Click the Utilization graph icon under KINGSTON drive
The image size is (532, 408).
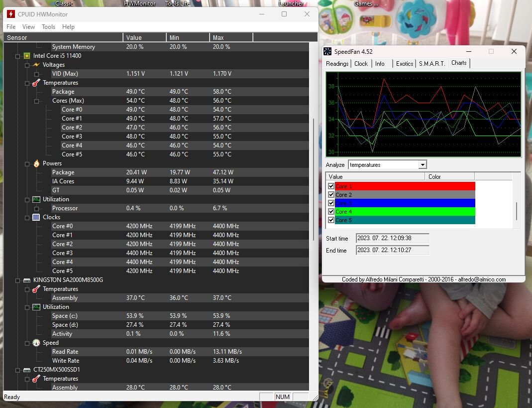click(36, 307)
